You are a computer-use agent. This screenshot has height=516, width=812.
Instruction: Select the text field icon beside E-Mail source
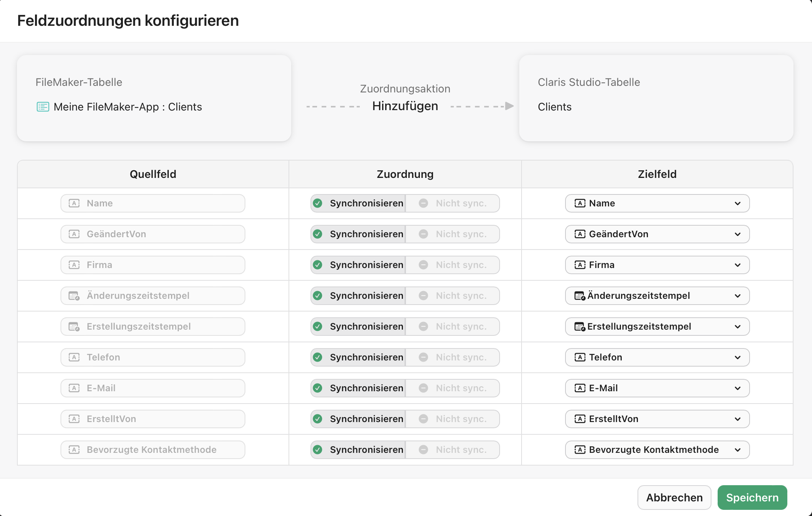point(74,388)
